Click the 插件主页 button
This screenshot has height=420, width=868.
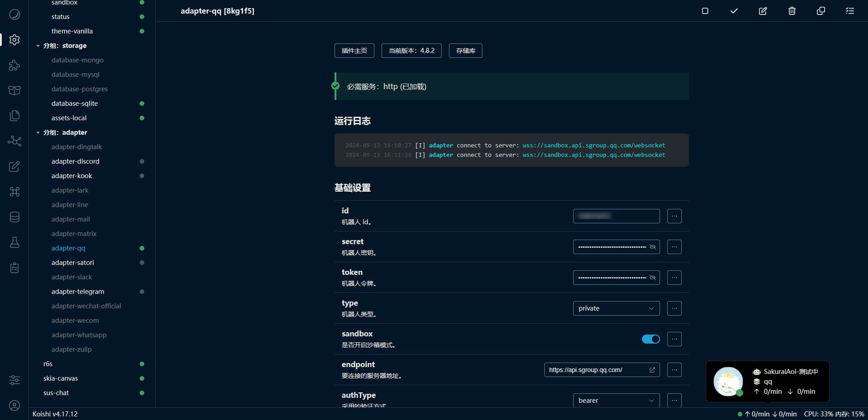click(x=354, y=51)
